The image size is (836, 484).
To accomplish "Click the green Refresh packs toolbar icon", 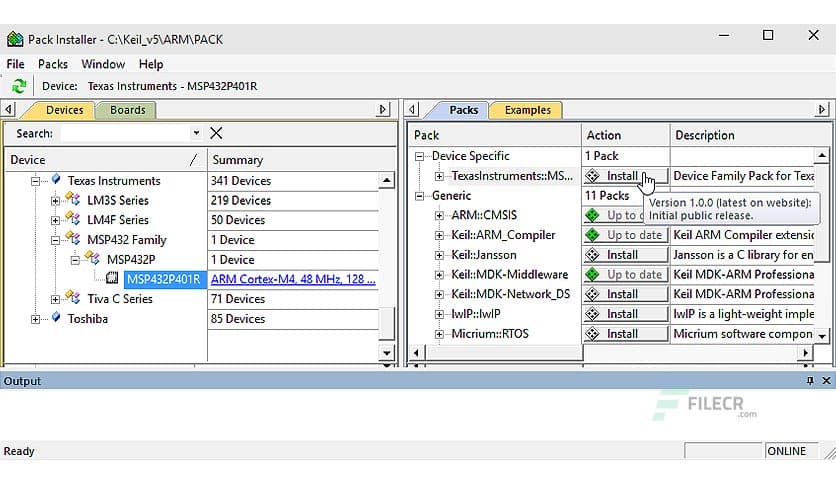I will tap(18, 86).
